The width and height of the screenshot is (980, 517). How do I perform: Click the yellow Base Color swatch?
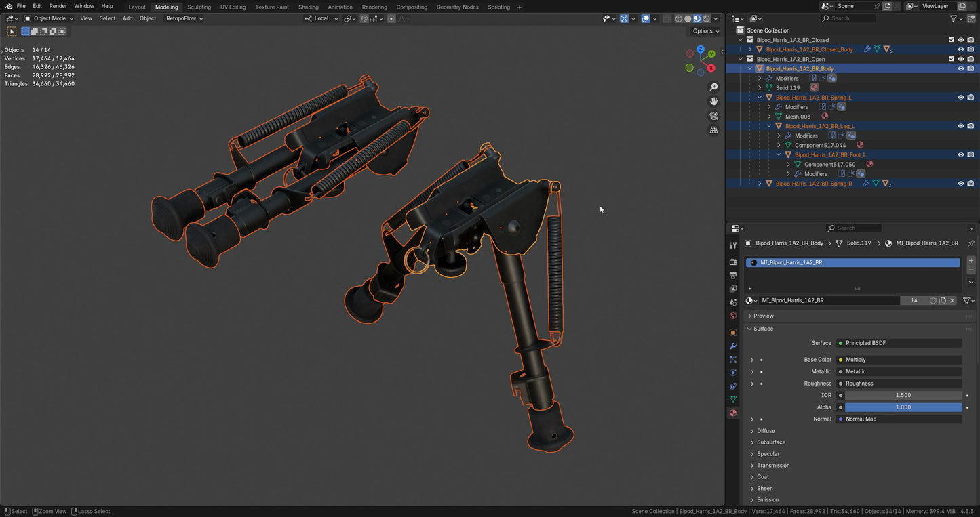[841, 360]
